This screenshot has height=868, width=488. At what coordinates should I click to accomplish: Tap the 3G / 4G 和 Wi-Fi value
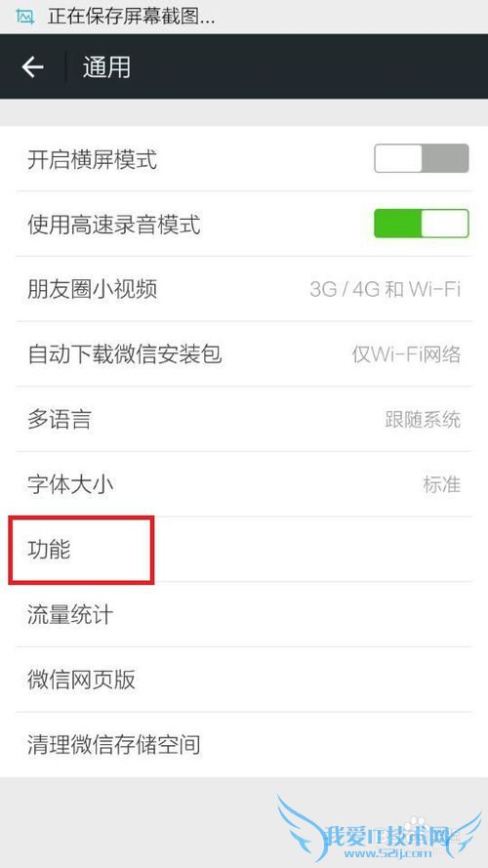[x=386, y=289]
